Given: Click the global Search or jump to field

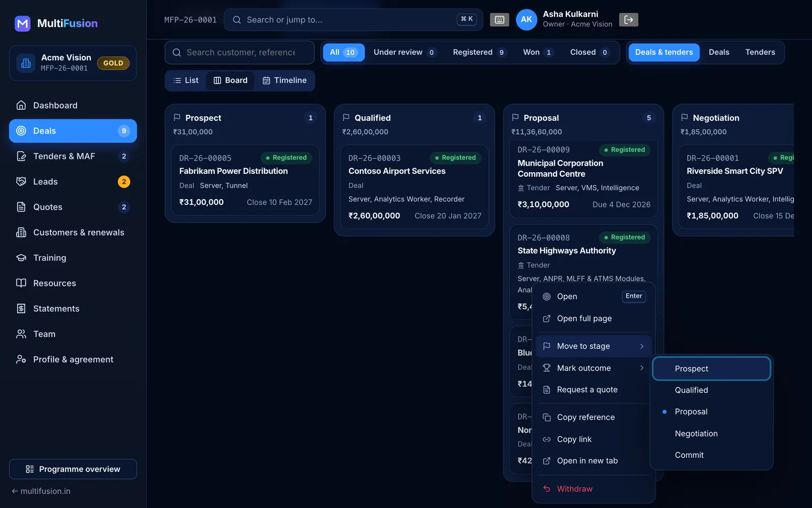Looking at the screenshot, I should 353,20.
